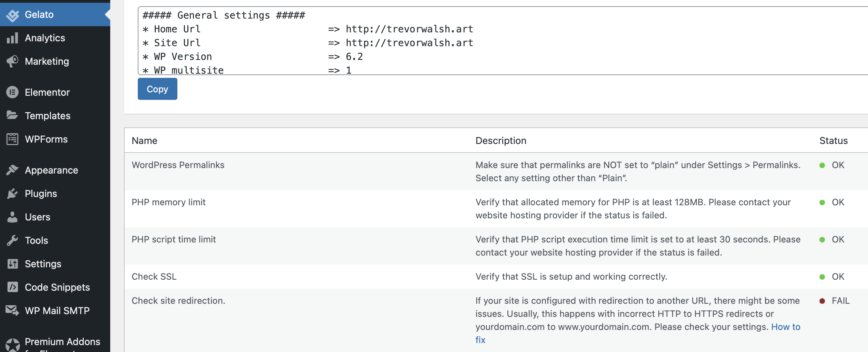Click the Code Snippets icon
The image size is (868, 352).
tap(13, 287)
